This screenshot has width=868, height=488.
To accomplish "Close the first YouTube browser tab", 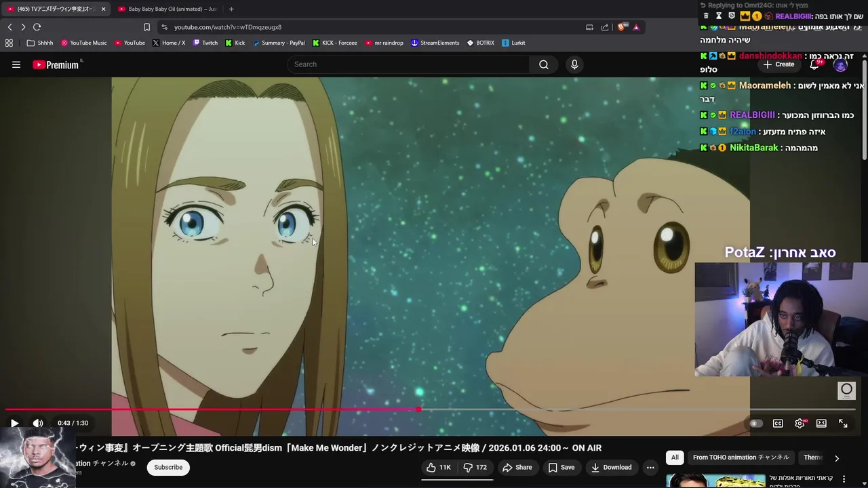I will point(103,9).
